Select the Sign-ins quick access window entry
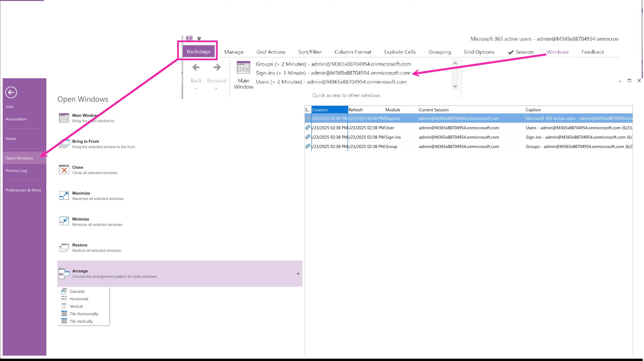 (333, 73)
